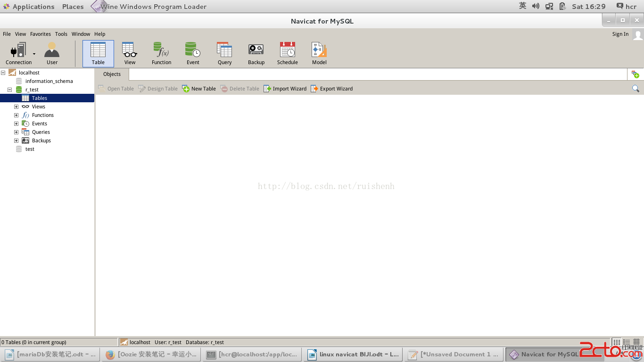Open the View menu
This screenshot has height=362, width=644.
(20, 34)
